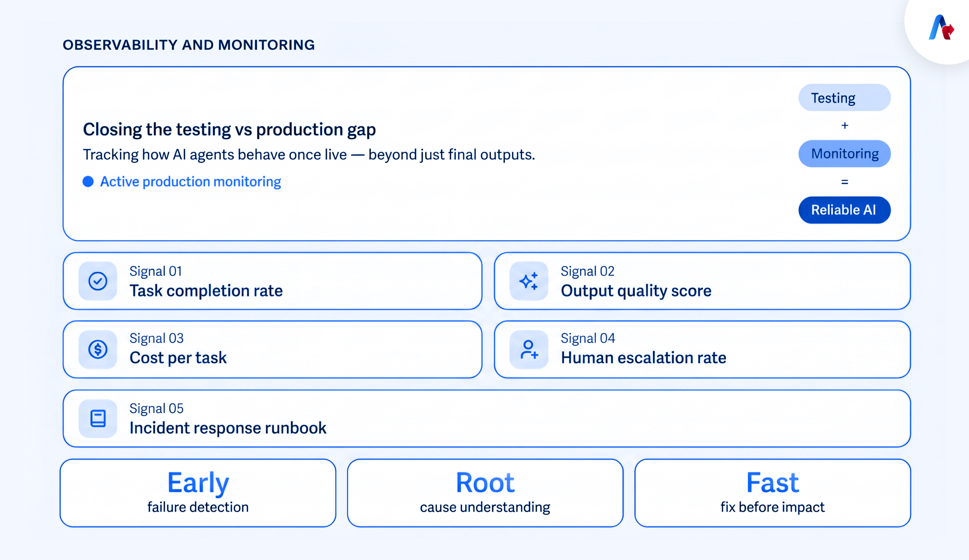Click the plus sign between Testing and Monitoring
Viewport: 969px width, 560px height.
tap(844, 125)
